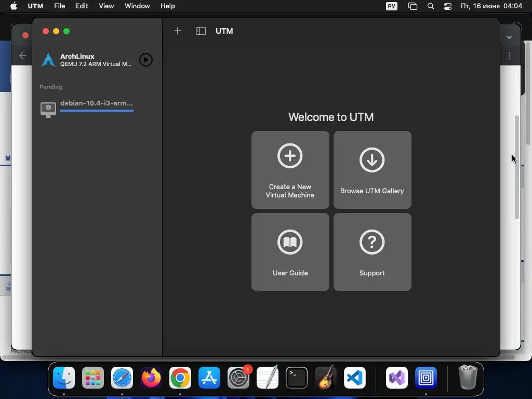Click the Stage Manager windows icon in menu bar
The width and height of the screenshot is (532, 399).
[x=413, y=6]
